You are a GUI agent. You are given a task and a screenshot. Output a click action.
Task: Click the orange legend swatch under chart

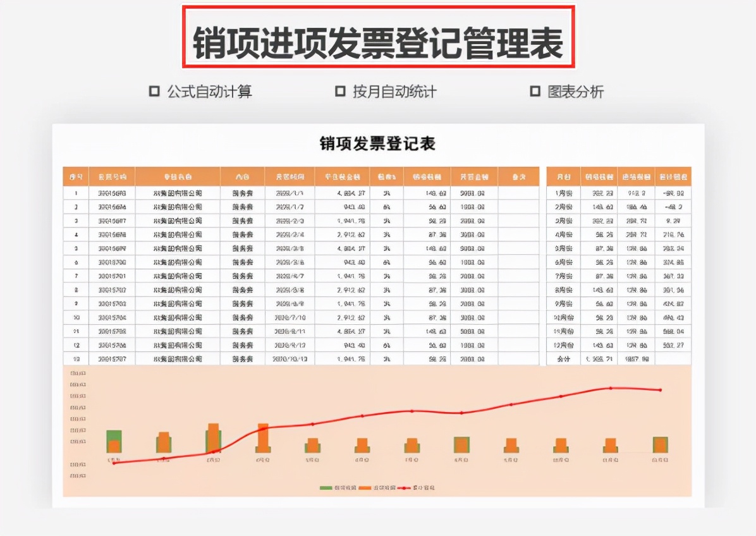365,488
